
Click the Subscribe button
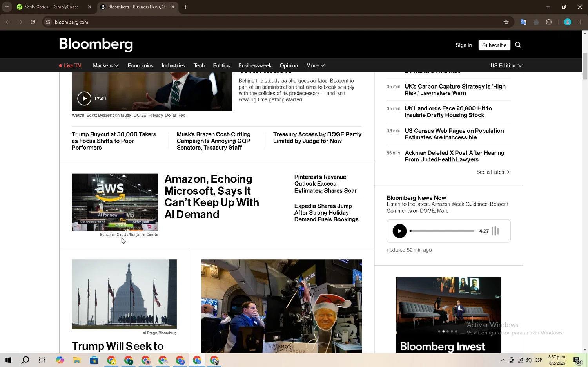(494, 45)
